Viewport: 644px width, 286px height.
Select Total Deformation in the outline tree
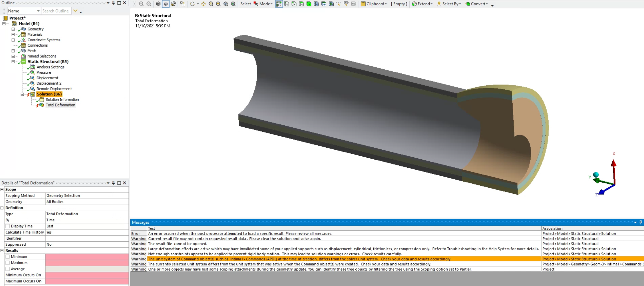click(60, 105)
